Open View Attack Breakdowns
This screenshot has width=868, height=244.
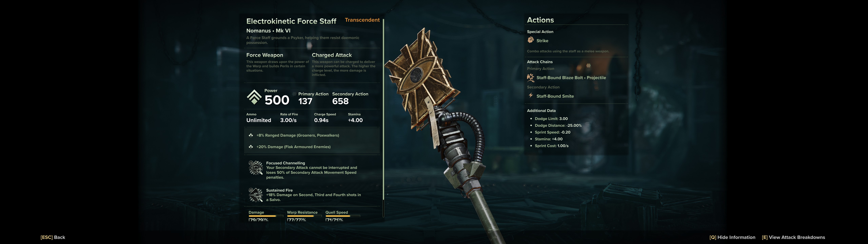click(x=793, y=237)
